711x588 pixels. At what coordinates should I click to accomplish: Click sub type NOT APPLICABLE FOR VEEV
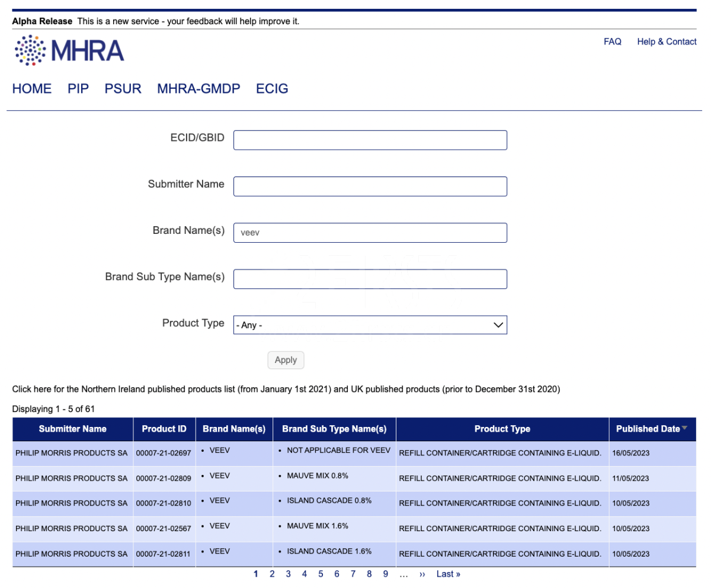338,450
